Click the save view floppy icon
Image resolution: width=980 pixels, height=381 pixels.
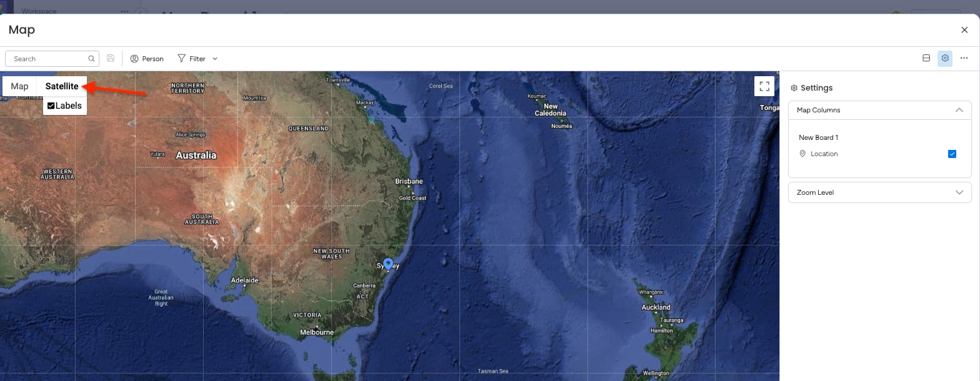111,58
